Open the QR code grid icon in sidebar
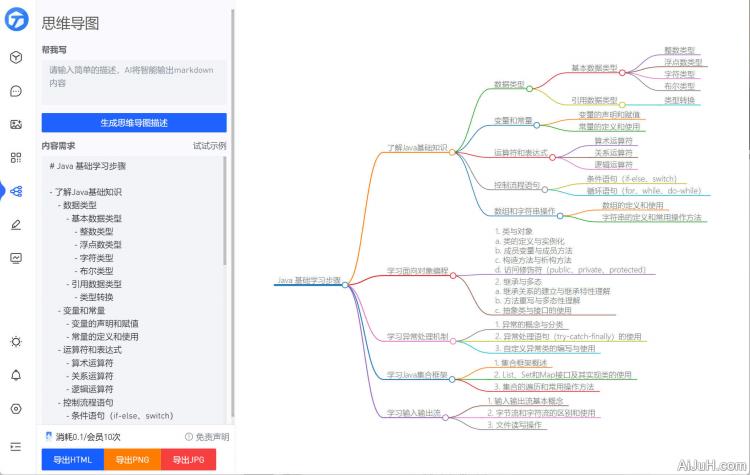The width and height of the screenshot is (750, 475). [x=16, y=157]
